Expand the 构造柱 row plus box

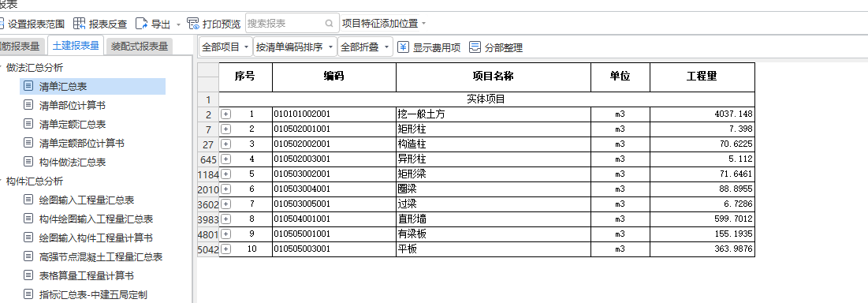(x=225, y=144)
